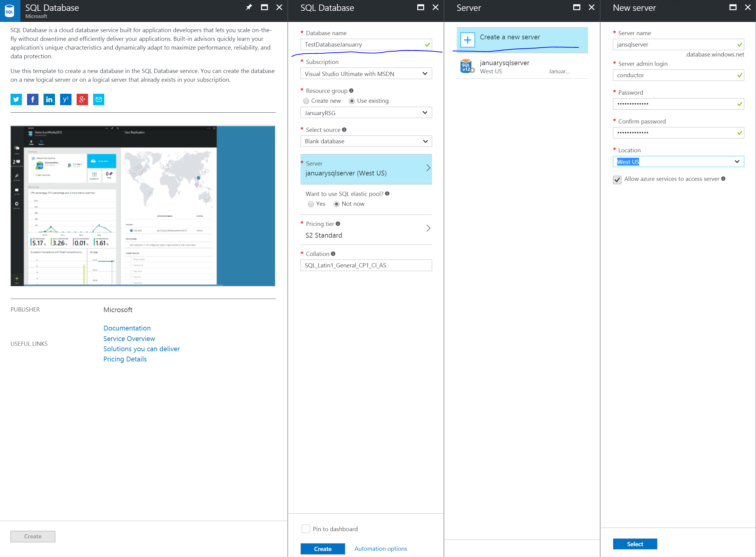Select Use existing resource group radio
The image size is (756, 557).
(x=352, y=101)
